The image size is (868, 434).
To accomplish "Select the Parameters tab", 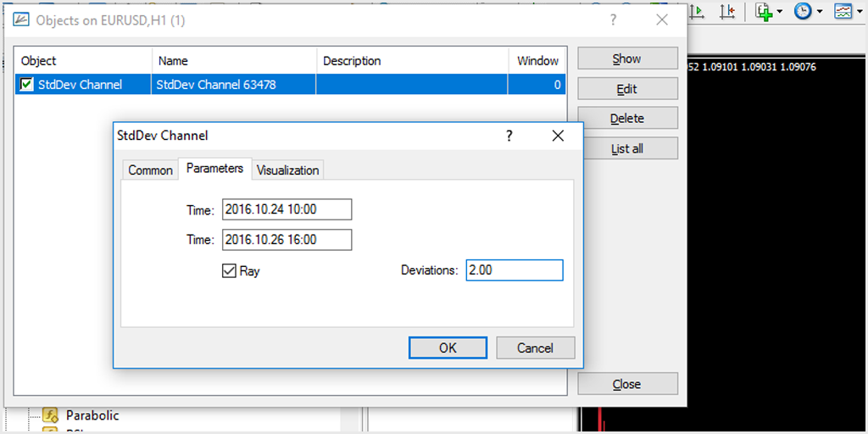I will click(x=214, y=169).
